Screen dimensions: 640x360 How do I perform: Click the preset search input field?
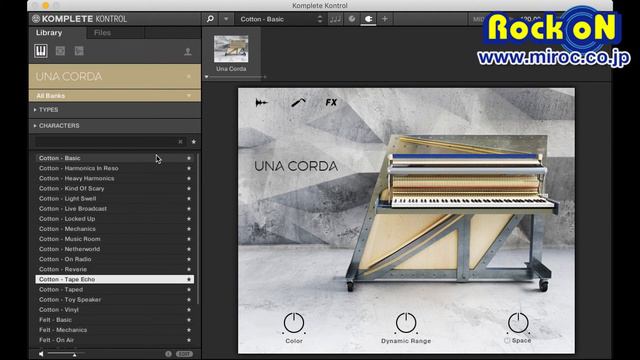click(106, 142)
